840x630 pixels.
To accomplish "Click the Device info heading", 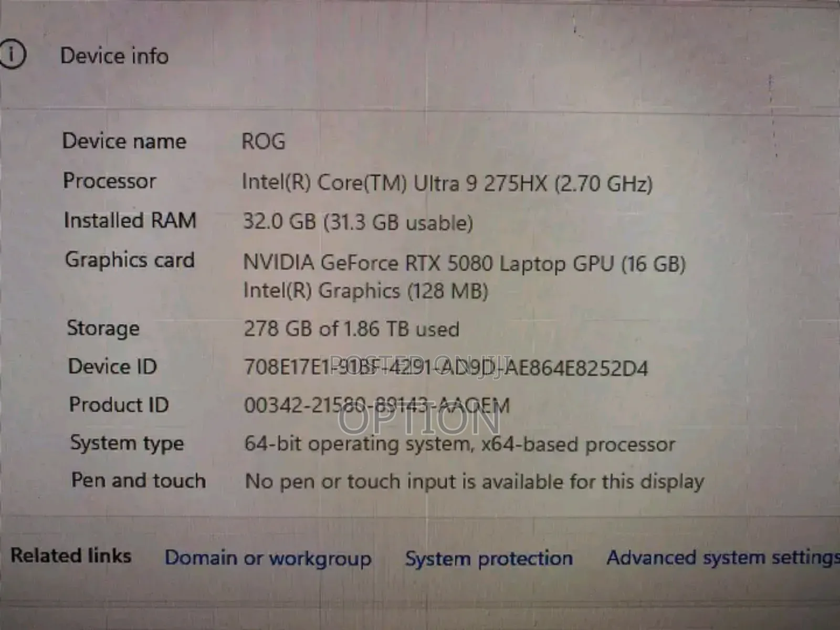I will (114, 56).
